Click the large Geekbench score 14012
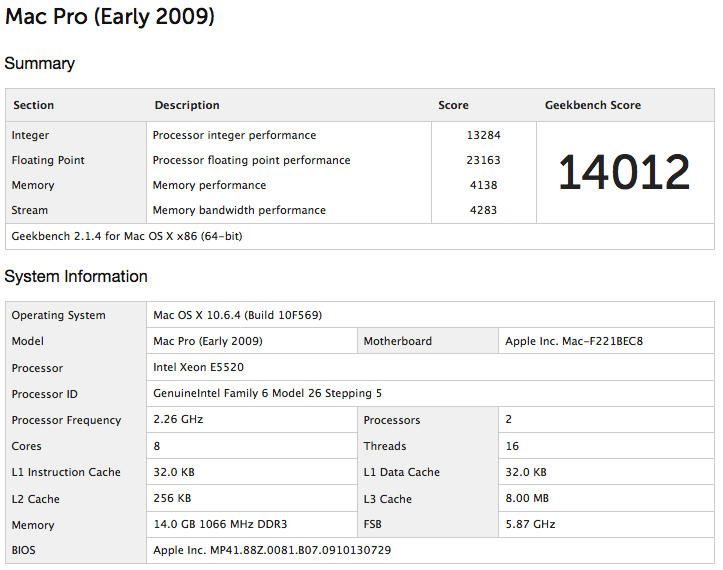 [x=624, y=172]
